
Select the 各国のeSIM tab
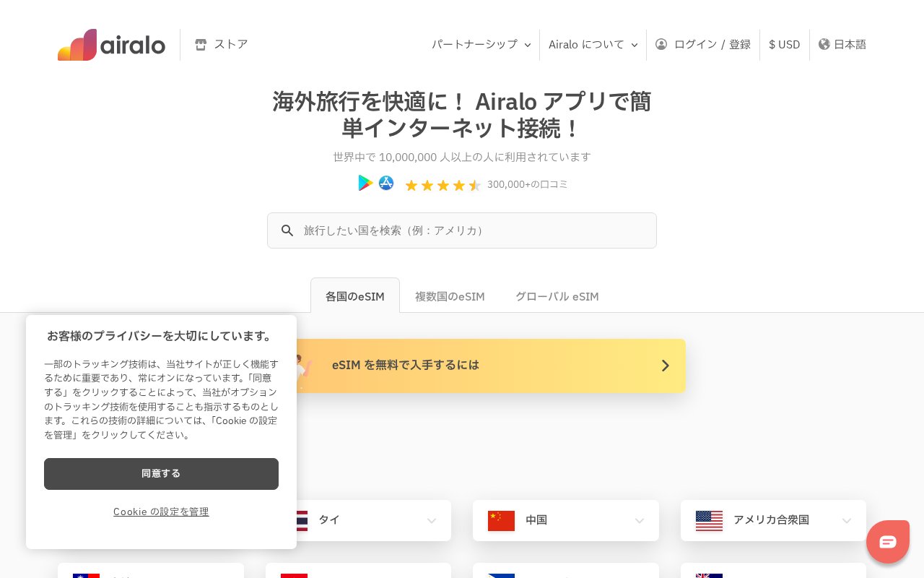(x=355, y=296)
